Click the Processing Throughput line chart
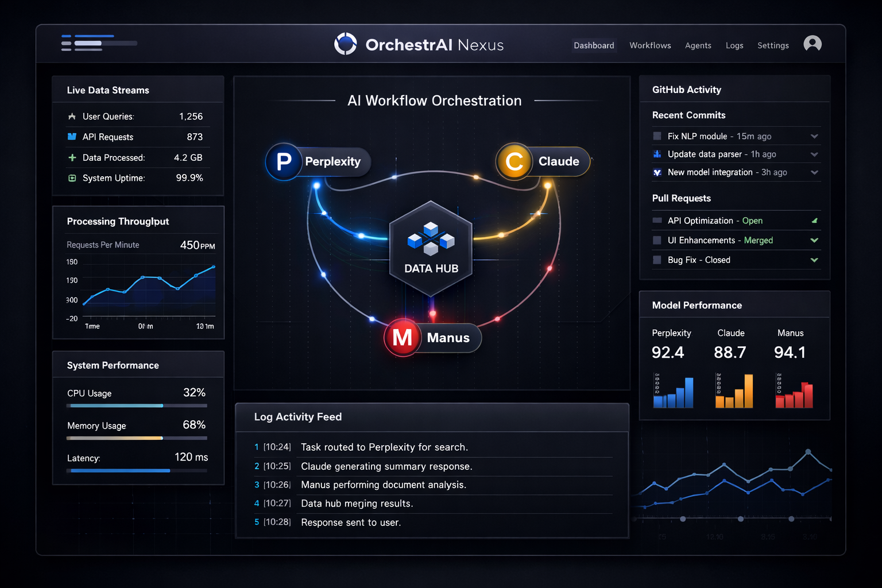Screen dimensions: 882x588 click(149, 286)
